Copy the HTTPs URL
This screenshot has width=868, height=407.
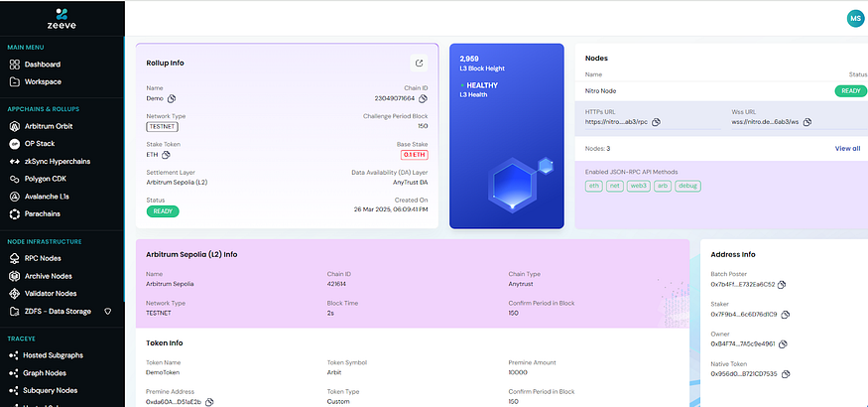[x=656, y=122]
